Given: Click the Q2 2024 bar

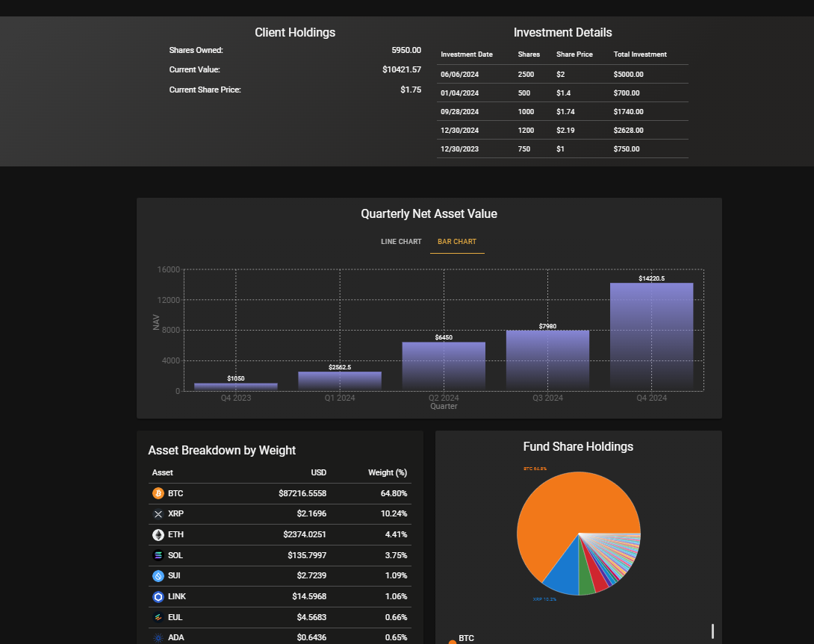Looking at the screenshot, I should tap(444, 366).
